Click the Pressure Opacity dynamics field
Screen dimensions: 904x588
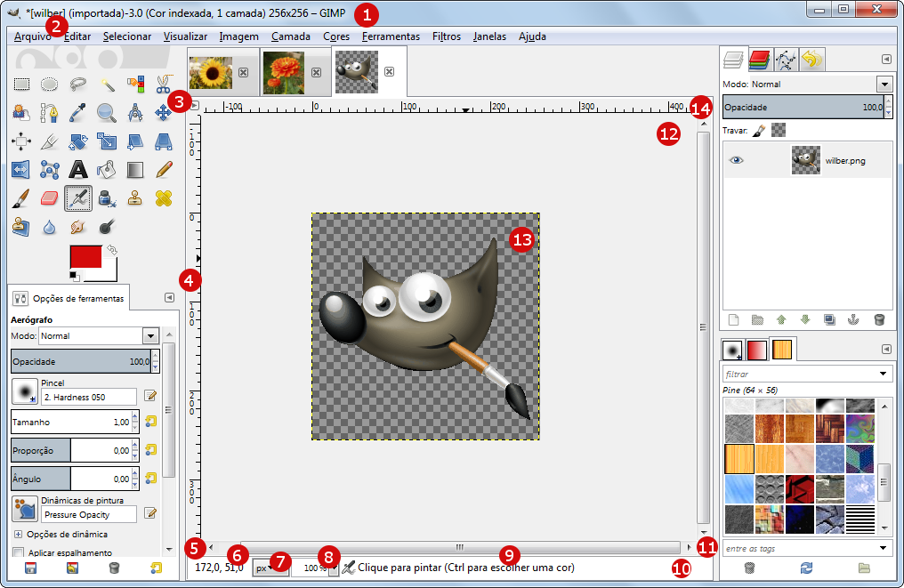pyautogui.click(x=90, y=513)
